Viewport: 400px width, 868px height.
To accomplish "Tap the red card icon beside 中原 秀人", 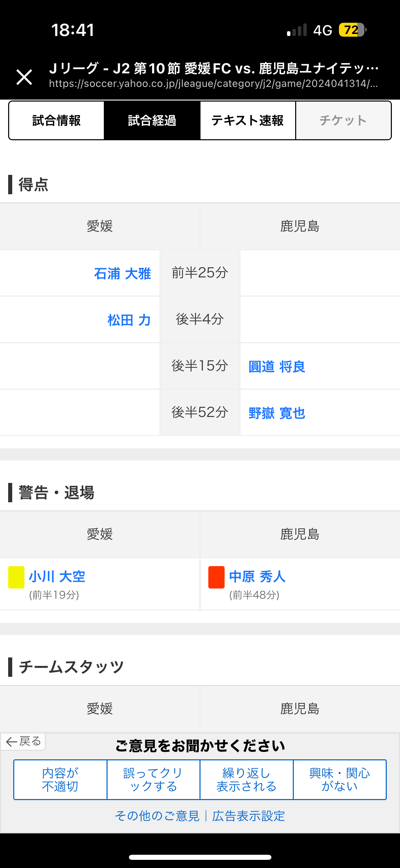I will click(x=216, y=577).
